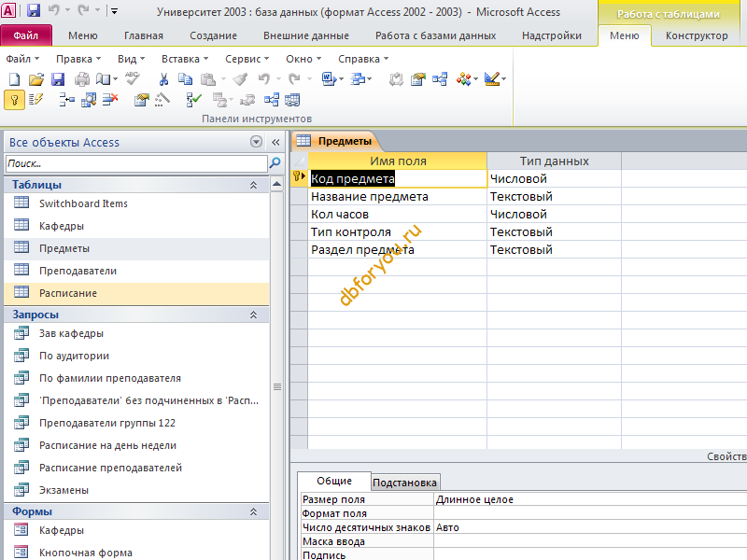Click the colorful new object icon

tap(463, 79)
